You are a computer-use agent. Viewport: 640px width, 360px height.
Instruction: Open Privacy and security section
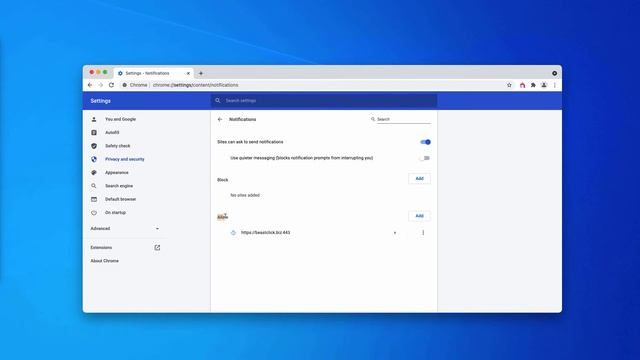[124, 159]
